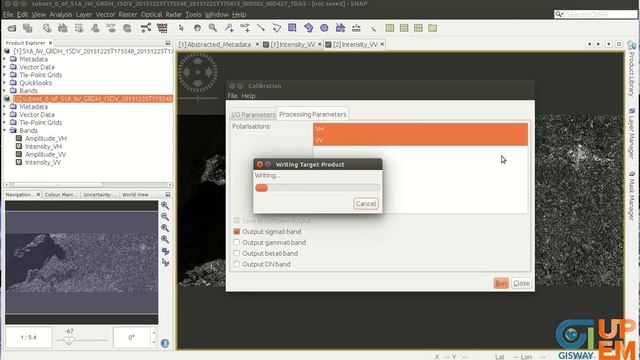Collapse the subset product [2] node
Image resolution: width=640 pixels, height=360 pixels.
(x=6, y=99)
